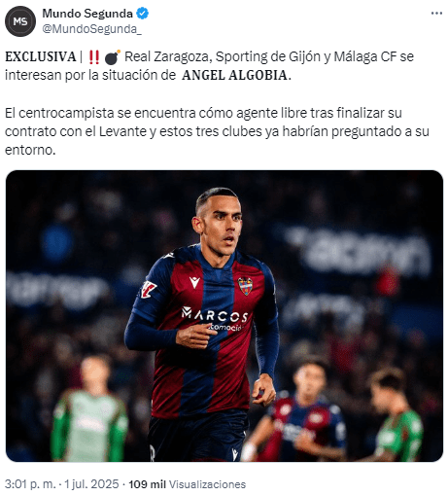
Task: Click the Visualizaciones label
Action: (207, 484)
